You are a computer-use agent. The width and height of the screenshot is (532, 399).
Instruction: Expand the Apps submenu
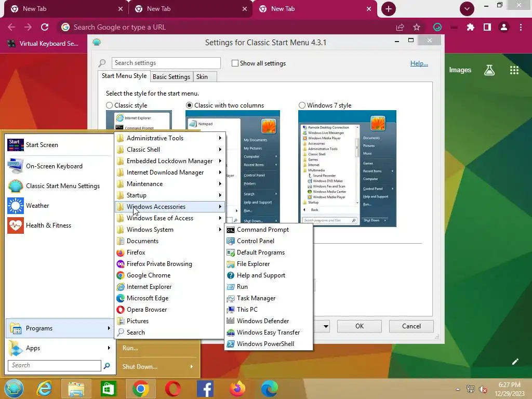coord(59,348)
